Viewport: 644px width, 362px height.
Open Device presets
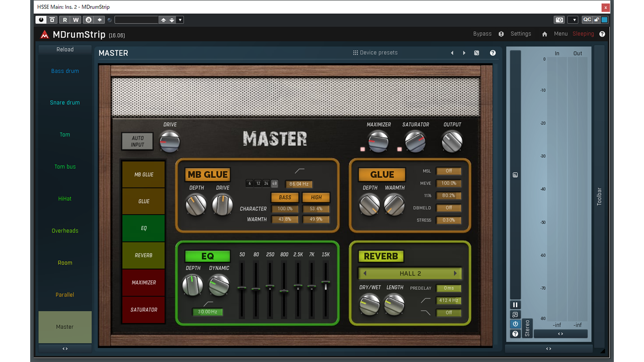coord(375,52)
